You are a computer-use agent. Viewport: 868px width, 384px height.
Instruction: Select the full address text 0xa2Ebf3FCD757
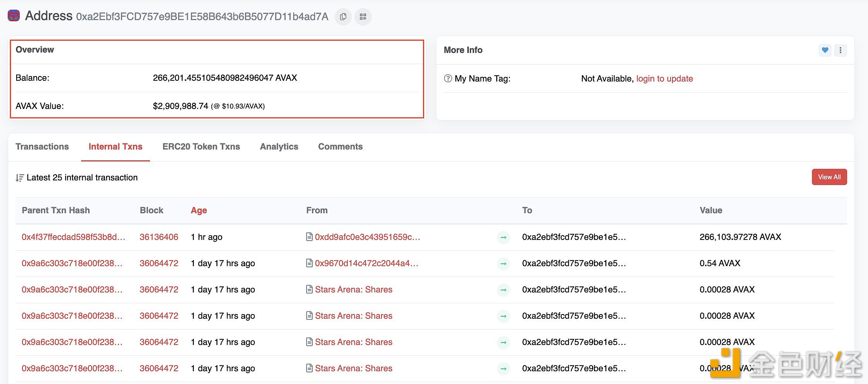(202, 17)
